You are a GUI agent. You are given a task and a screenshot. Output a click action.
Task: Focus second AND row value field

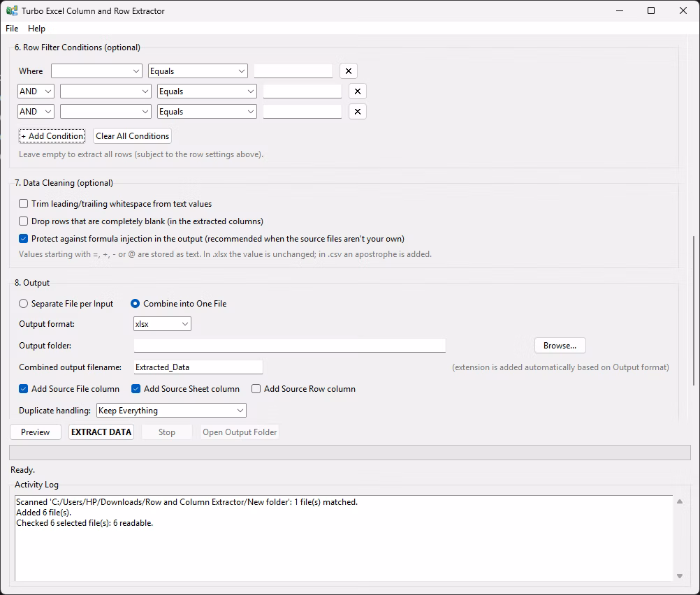click(302, 112)
